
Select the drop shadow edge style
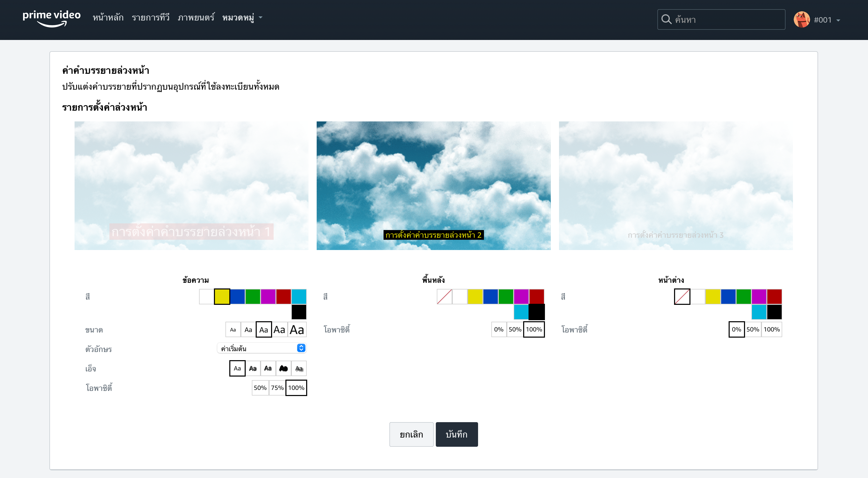coord(299,368)
